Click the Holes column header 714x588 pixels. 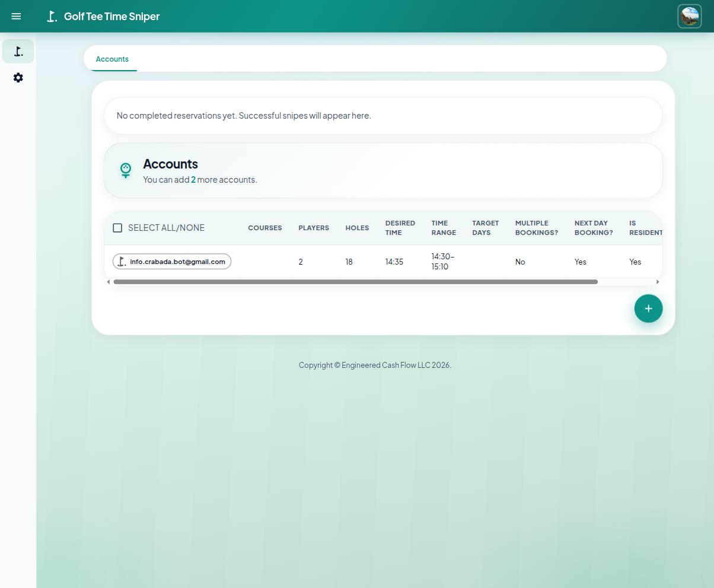[357, 228]
